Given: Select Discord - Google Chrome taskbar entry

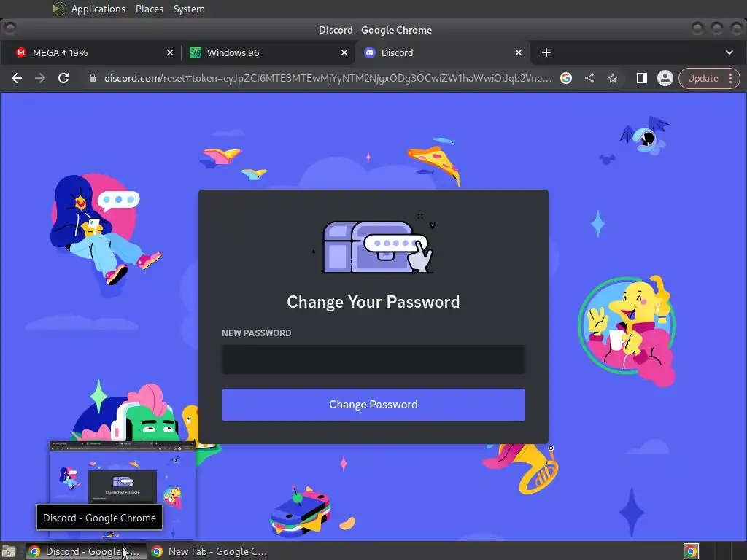Looking at the screenshot, I should 86,551.
